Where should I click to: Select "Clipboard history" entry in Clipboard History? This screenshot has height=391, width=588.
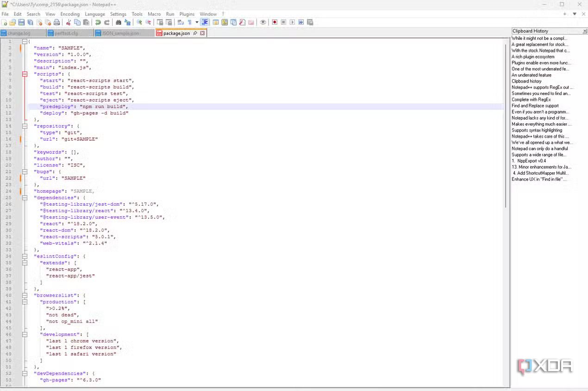tap(526, 81)
